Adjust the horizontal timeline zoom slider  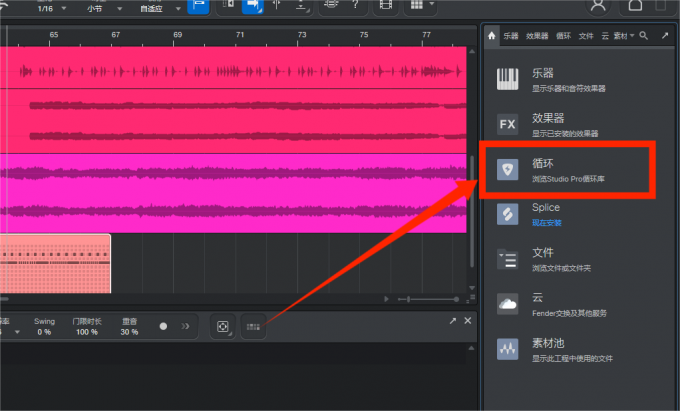[x=428, y=299]
